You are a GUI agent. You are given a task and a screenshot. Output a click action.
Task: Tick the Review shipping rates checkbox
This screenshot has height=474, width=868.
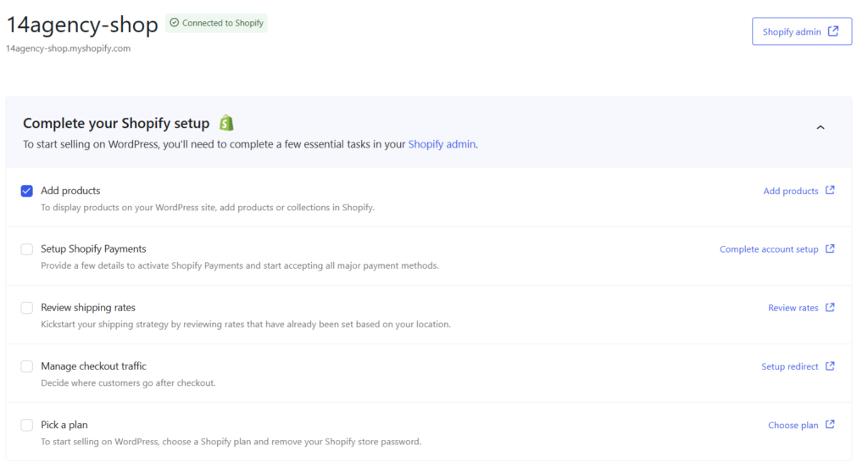pyautogui.click(x=27, y=308)
